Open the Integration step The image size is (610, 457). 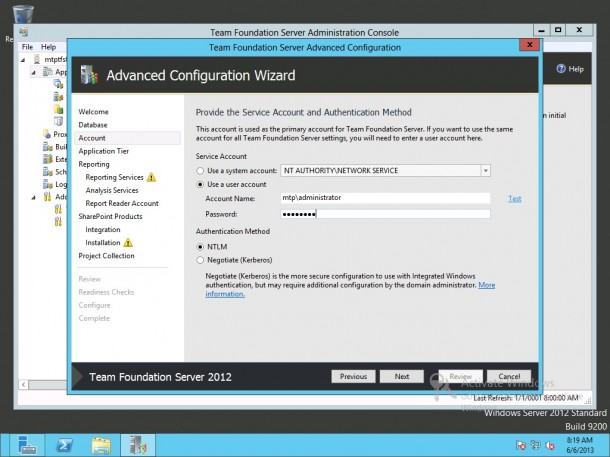point(103,230)
